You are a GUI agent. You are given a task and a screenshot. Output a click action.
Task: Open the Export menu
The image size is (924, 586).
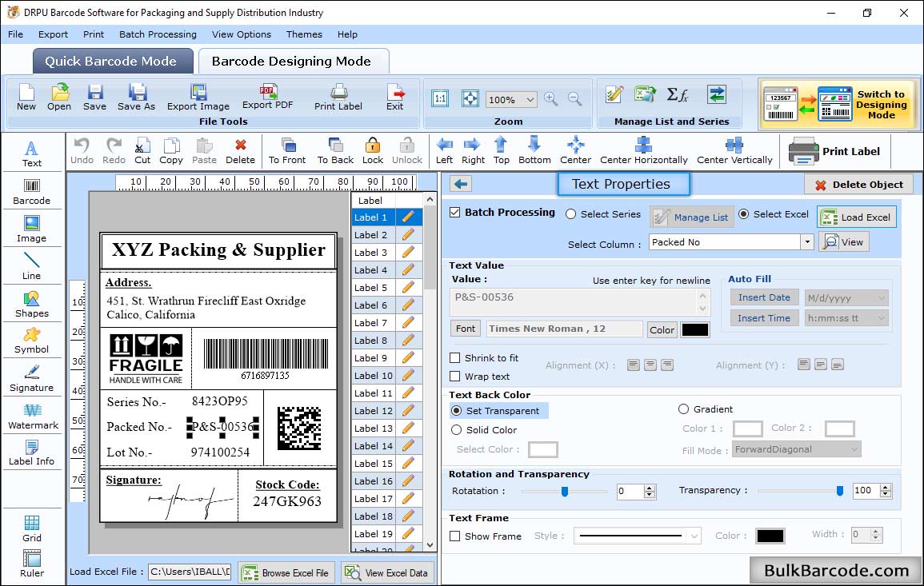click(53, 34)
